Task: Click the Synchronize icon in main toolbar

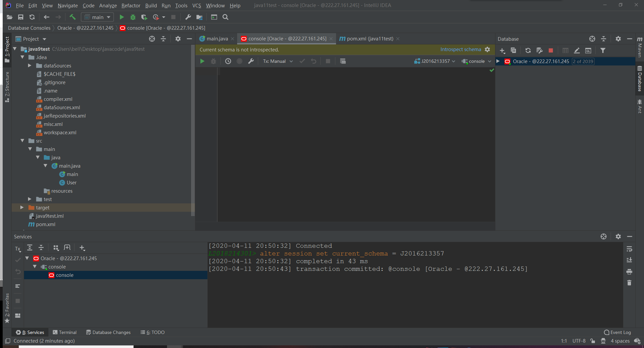Action: [32, 17]
